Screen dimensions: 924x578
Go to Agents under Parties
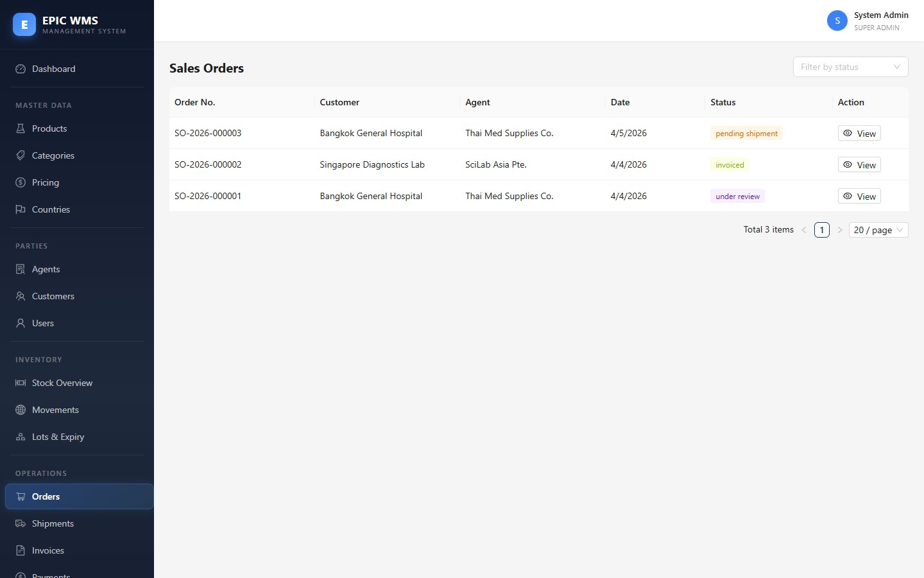coord(79,269)
